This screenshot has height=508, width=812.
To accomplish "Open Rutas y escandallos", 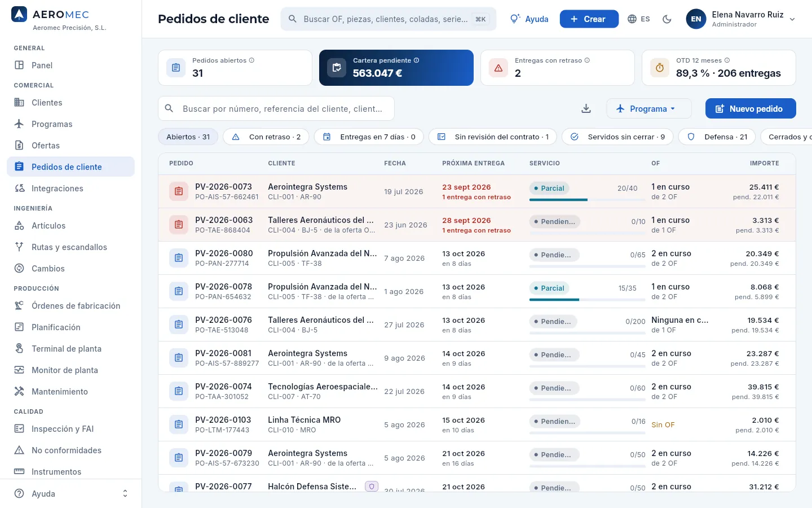I will pyautogui.click(x=70, y=247).
